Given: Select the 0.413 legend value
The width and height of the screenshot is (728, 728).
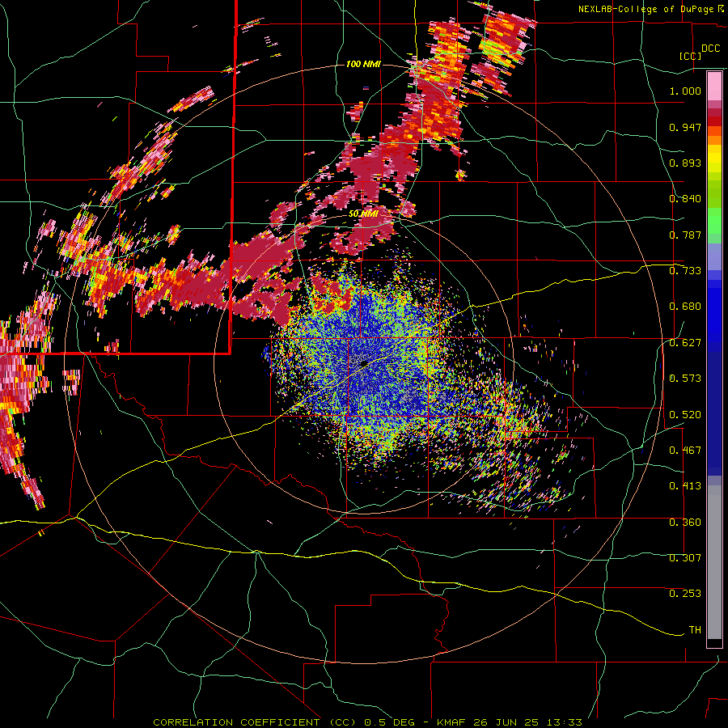Looking at the screenshot, I should coord(685,486).
